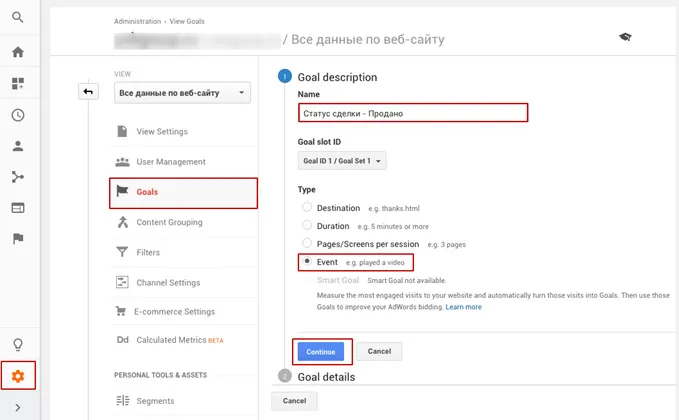Click Cancel next to Continue
Image resolution: width=679 pixels, height=420 pixels.
tap(379, 351)
